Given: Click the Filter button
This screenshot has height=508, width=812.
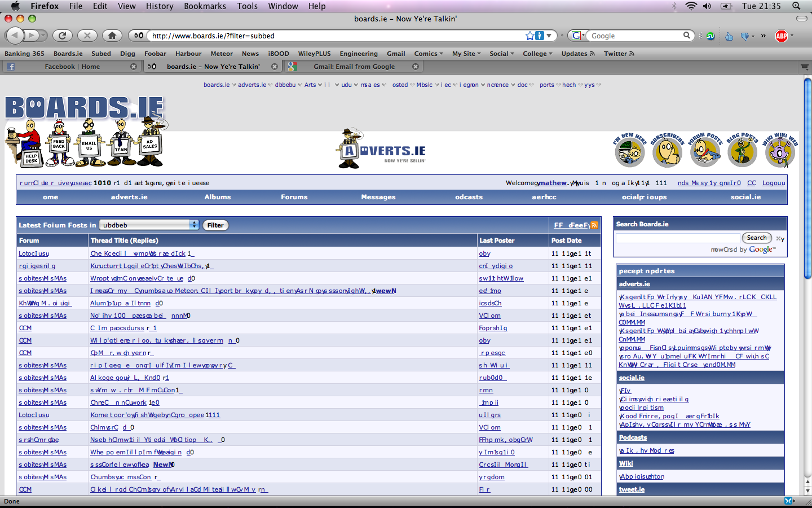Looking at the screenshot, I should point(215,225).
